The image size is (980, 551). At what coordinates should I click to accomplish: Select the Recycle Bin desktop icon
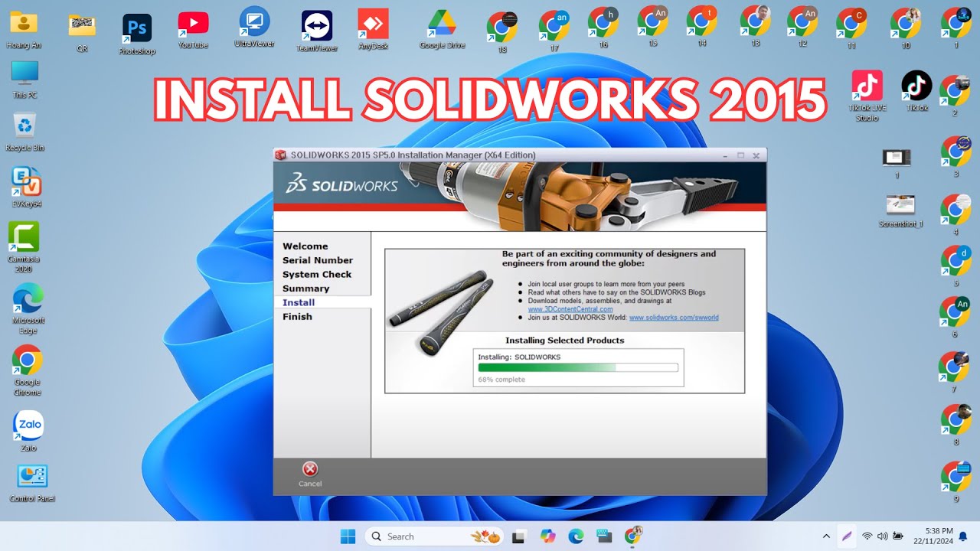[24, 132]
